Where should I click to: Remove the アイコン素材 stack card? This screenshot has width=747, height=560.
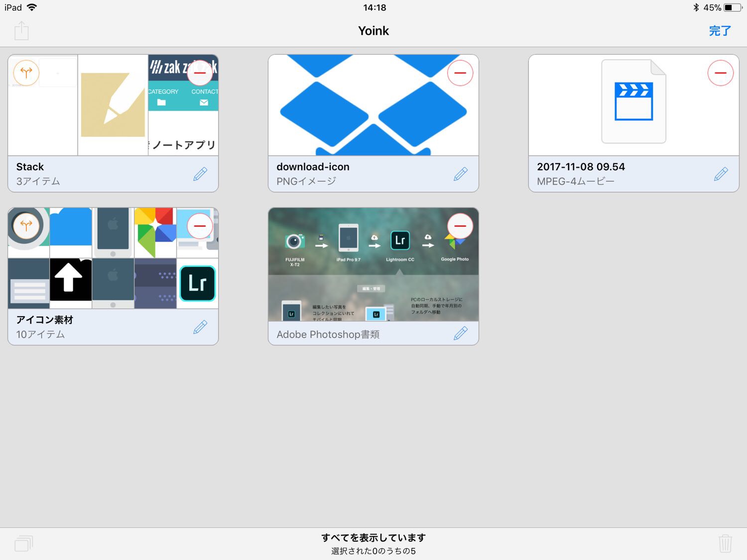pos(200,226)
